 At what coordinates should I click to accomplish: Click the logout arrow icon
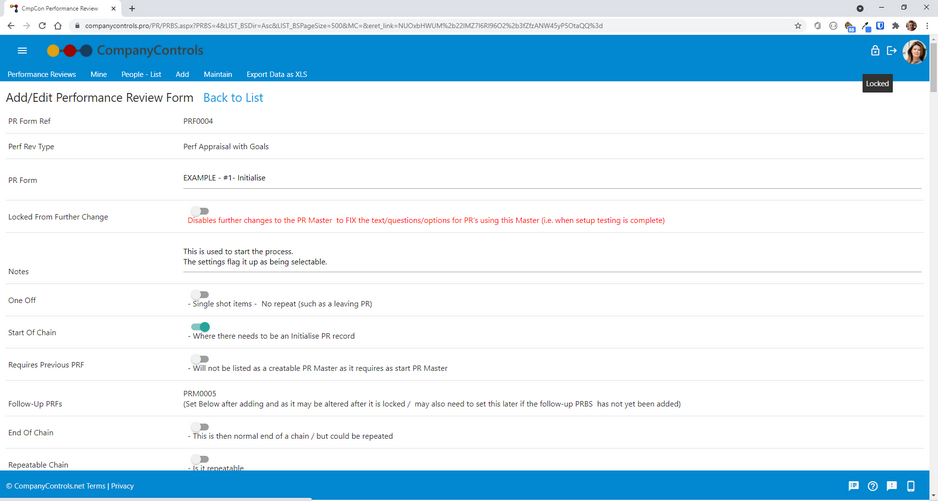tap(892, 50)
